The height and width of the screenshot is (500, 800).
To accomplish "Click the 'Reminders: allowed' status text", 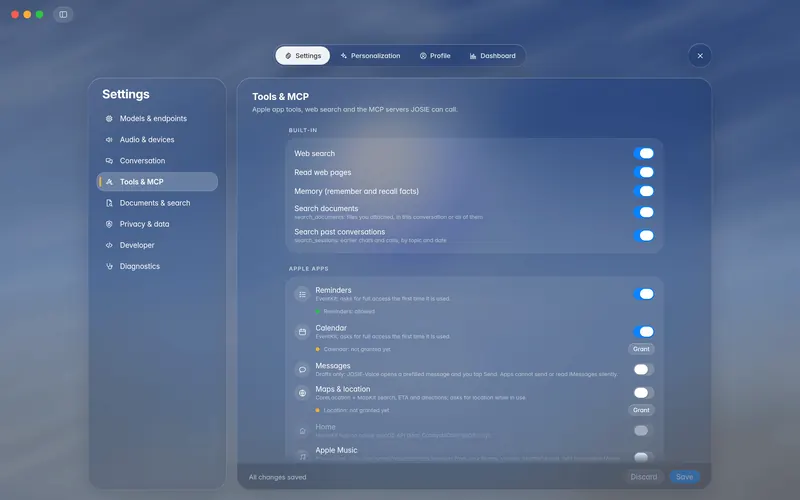I will [349, 311].
